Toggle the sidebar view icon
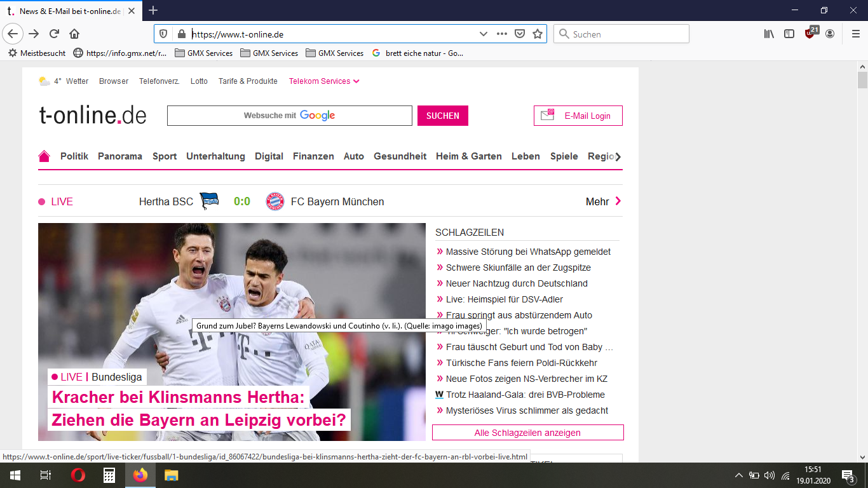This screenshot has width=868, height=488. [x=789, y=34]
